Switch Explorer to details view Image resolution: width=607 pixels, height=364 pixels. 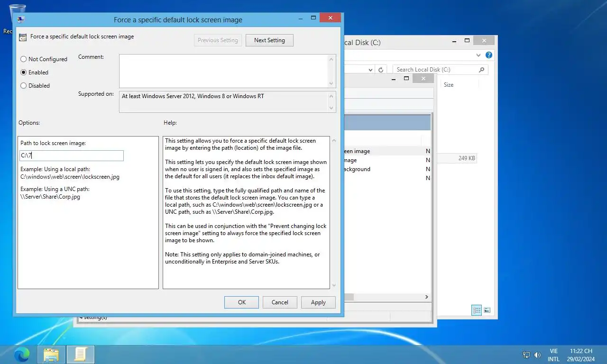click(477, 310)
